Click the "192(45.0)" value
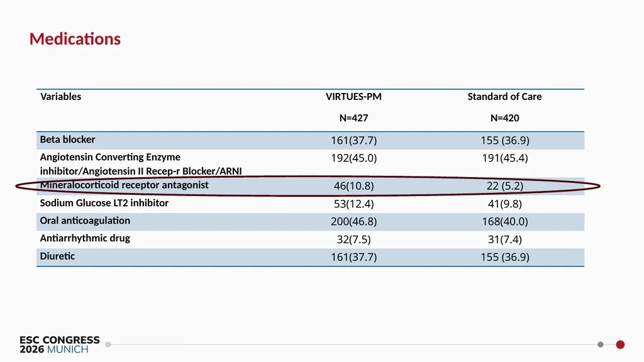The image size is (644, 362). coord(353,158)
